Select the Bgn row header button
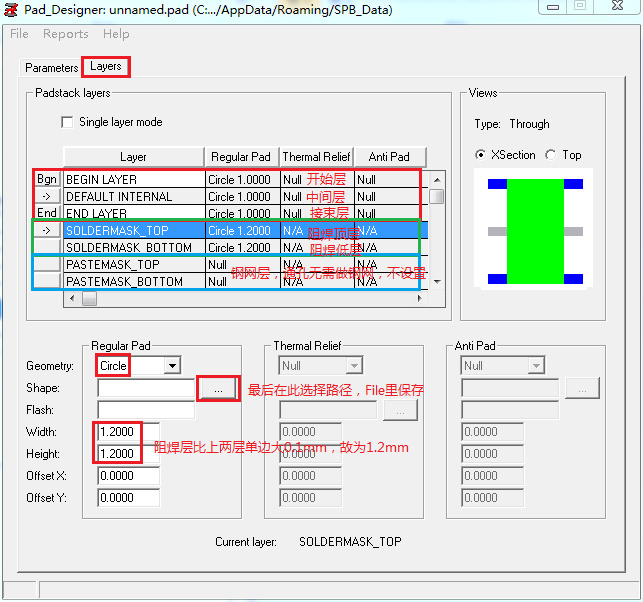643x602 pixels. click(47, 179)
